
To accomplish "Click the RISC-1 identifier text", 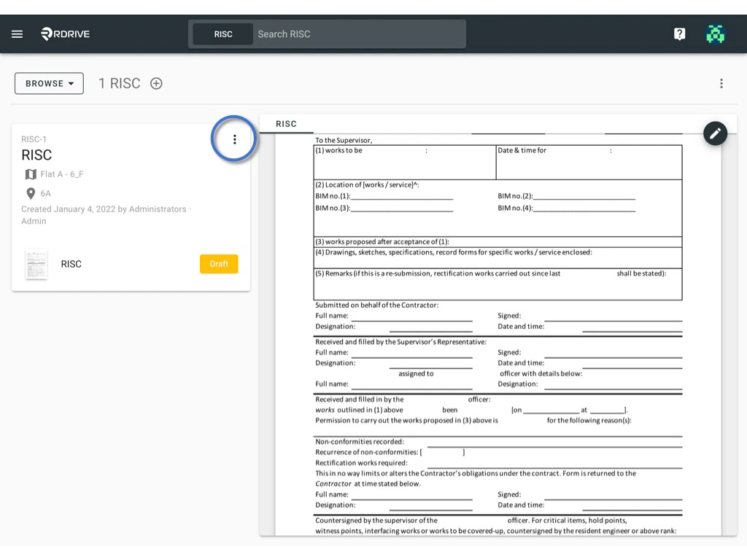I will (x=34, y=139).
